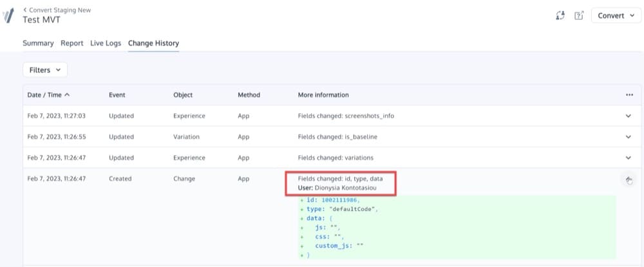Select the Change History tab
Image resolution: width=644 pixels, height=267 pixels.
[154, 43]
